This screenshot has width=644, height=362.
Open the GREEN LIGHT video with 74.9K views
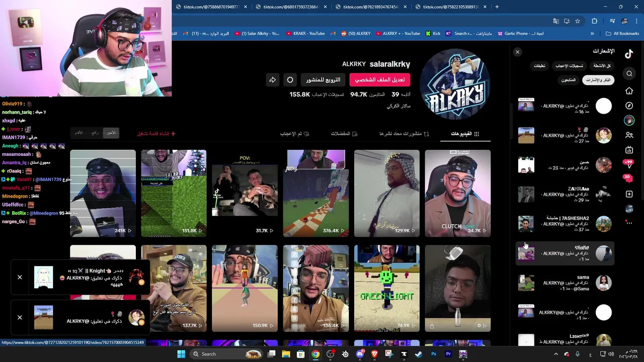pos(386,289)
